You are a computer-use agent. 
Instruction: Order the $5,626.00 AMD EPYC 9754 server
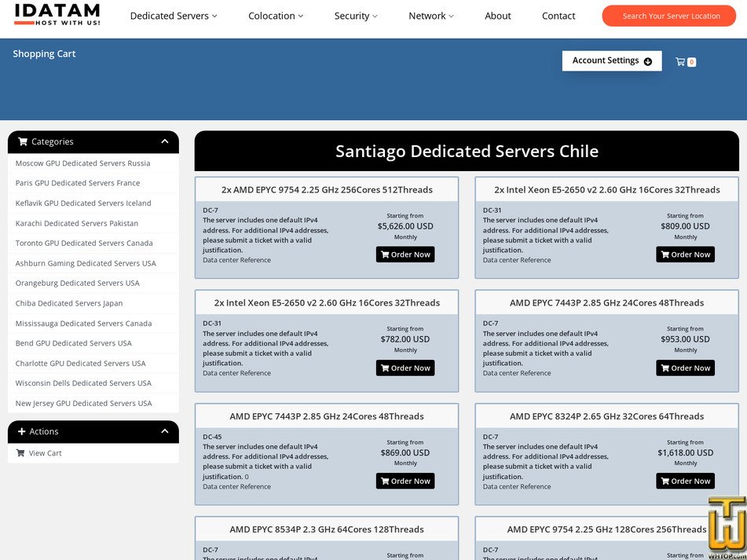click(405, 254)
